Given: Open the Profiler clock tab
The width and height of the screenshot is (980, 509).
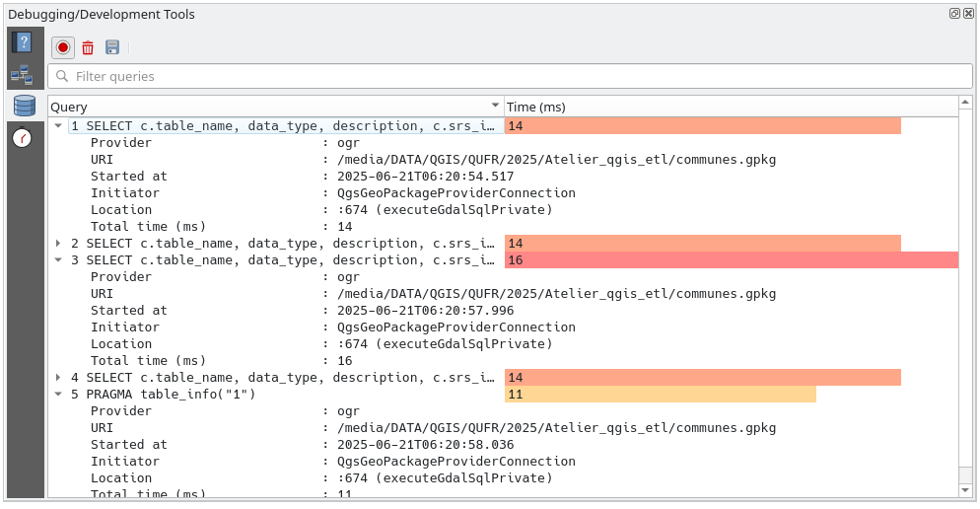Looking at the screenshot, I should [23, 138].
